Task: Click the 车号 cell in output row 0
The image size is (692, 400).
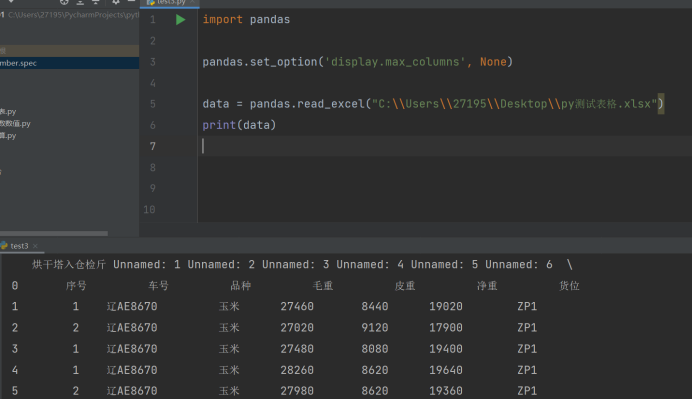Action: [x=158, y=286]
